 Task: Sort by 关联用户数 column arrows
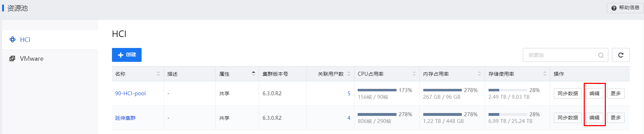click(x=349, y=74)
